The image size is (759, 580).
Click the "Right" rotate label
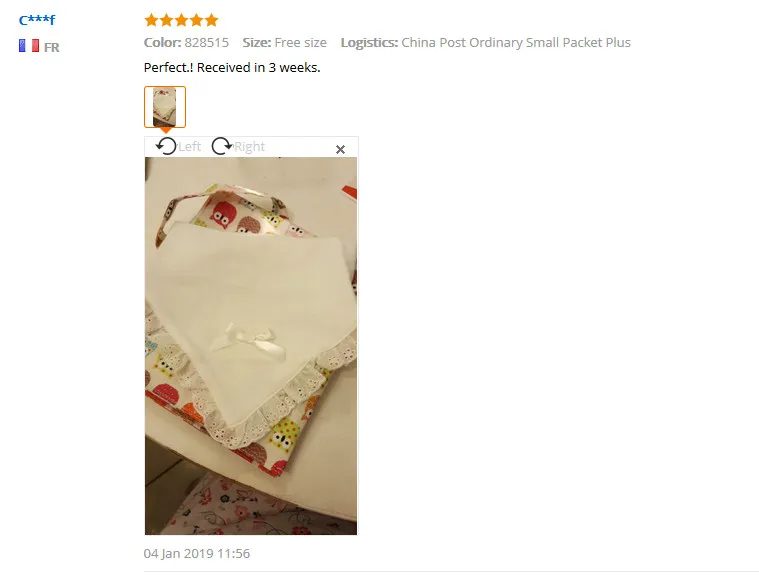249,147
